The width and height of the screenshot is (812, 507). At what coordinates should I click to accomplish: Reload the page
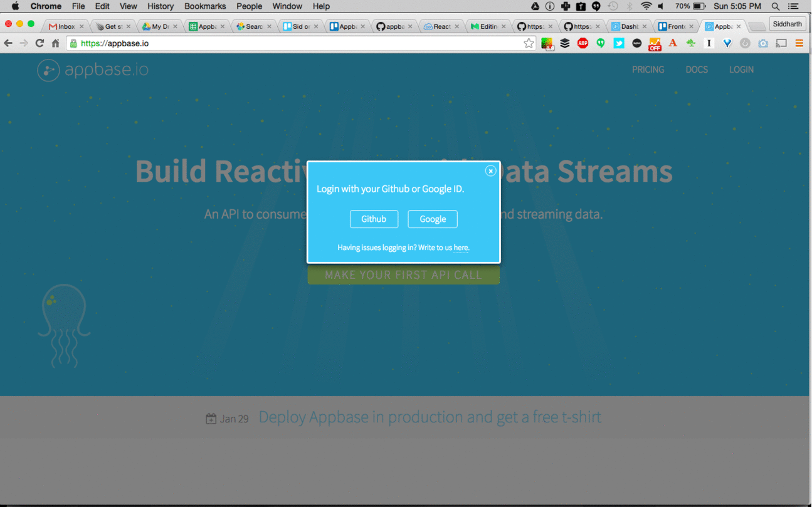point(40,43)
